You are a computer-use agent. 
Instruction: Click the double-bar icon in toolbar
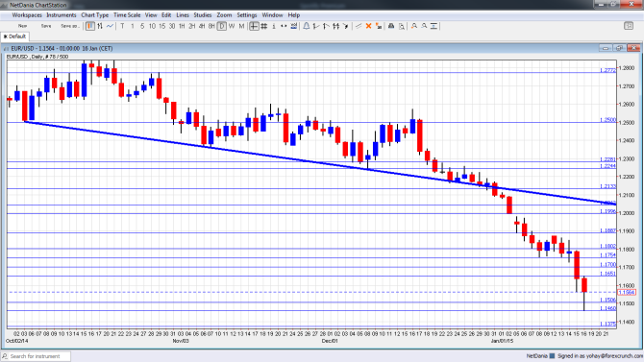click(336, 26)
